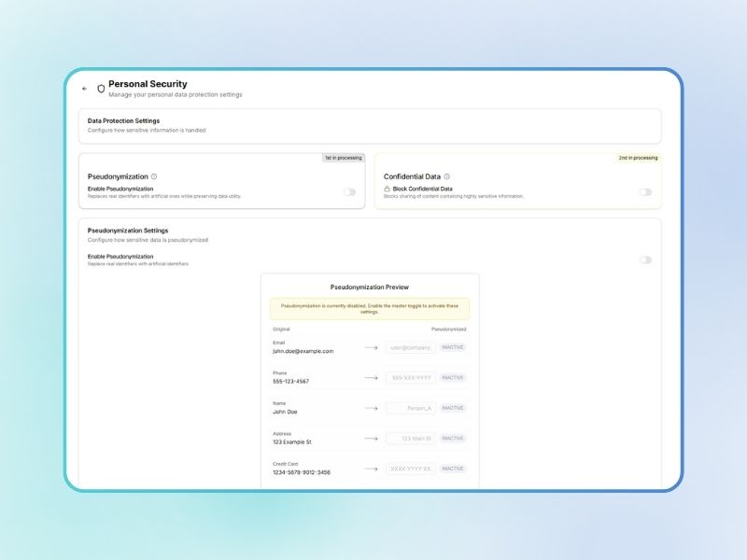The width and height of the screenshot is (747, 560).
Task: Click the arrow icon in the Phone row
Action: pos(371,378)
